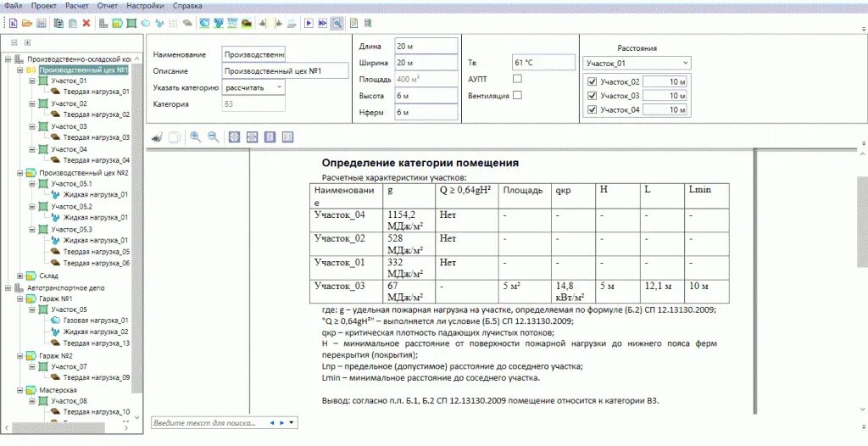The height and width of the screenshot is (446, 868).
Task: Select Гараж №2 in tree
Action: coord(56,355)
